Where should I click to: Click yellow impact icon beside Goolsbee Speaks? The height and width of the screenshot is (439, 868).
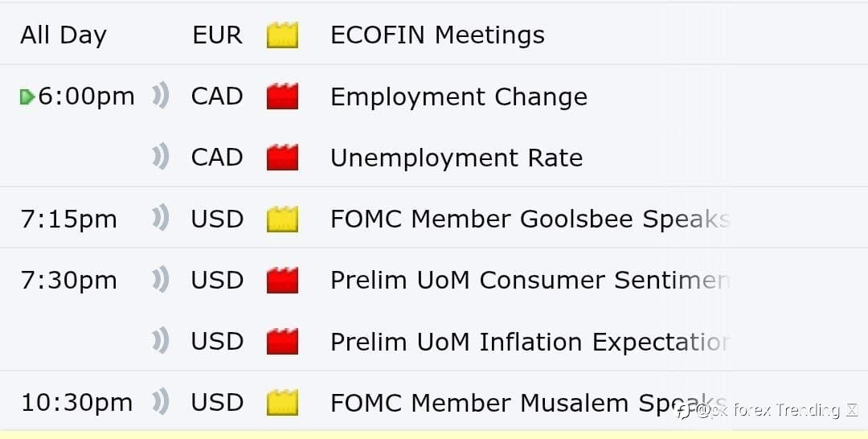pos(282,219)
